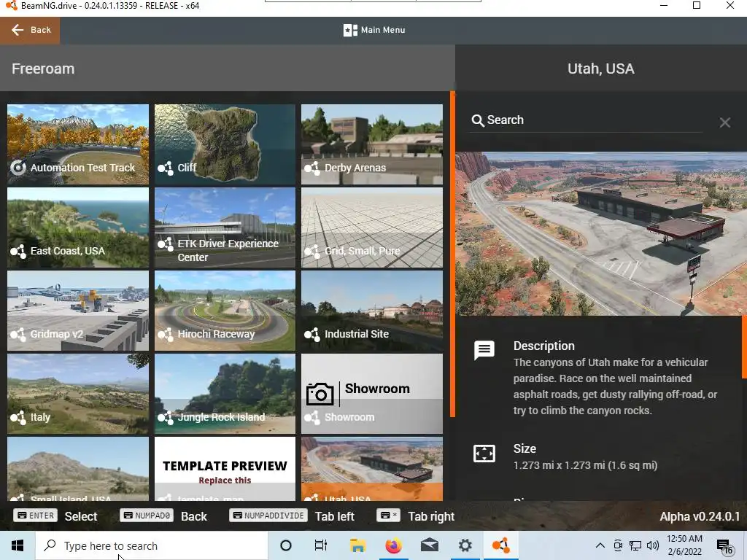Viewport: 747px width, 560px height.
Task: Open the Showroom level
Action: click(371, 394)
